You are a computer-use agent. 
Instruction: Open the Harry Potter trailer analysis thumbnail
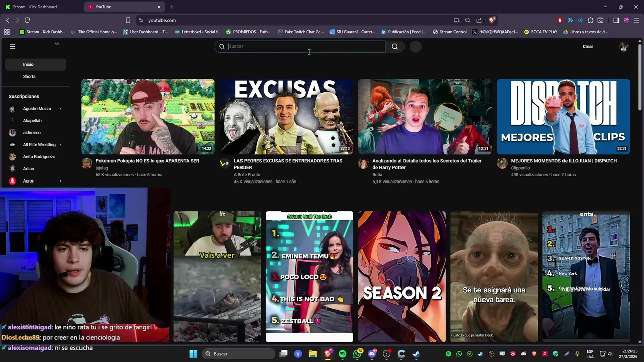click(425, 117)
